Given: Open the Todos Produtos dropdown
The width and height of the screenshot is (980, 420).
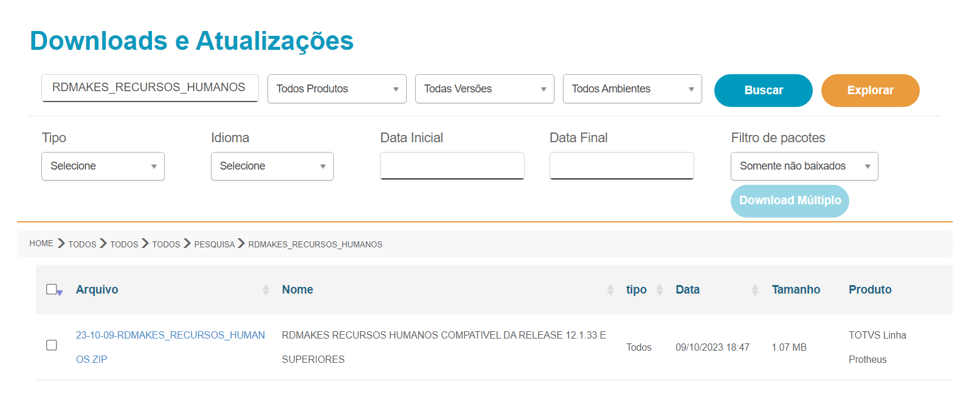Looking at the screenshot, I should (x=337, y=89).
